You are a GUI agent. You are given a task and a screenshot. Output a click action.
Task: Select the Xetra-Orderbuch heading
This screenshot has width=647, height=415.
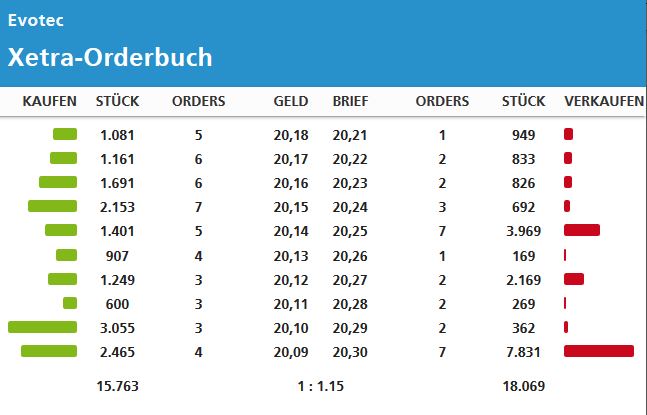pyautogui.click(x=110, y=57)
